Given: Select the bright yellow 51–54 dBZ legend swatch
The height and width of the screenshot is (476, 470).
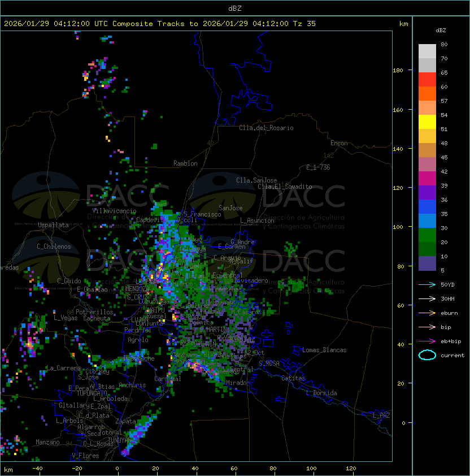Looking at the screenshot, I should tap(427, 122).
